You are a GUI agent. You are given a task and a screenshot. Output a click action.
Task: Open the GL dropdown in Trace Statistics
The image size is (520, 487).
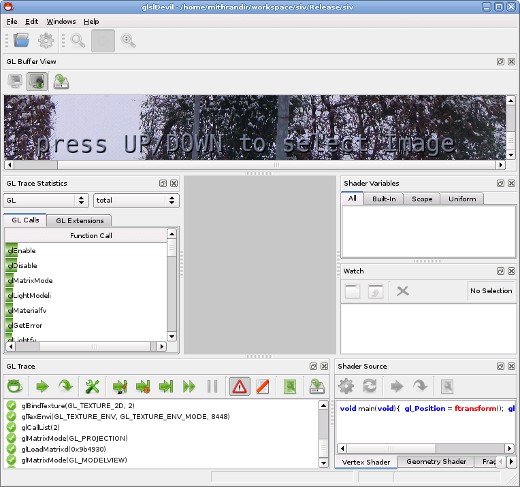point(46,200)
